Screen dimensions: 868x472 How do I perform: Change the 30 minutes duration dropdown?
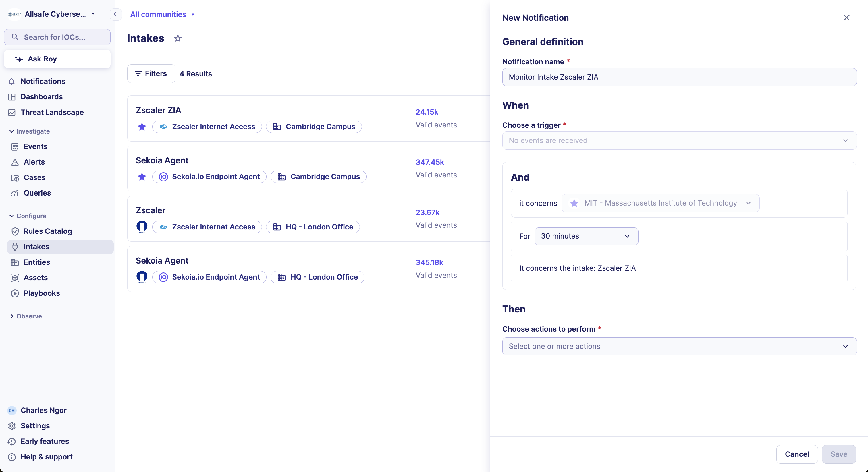tap(586, 236)
